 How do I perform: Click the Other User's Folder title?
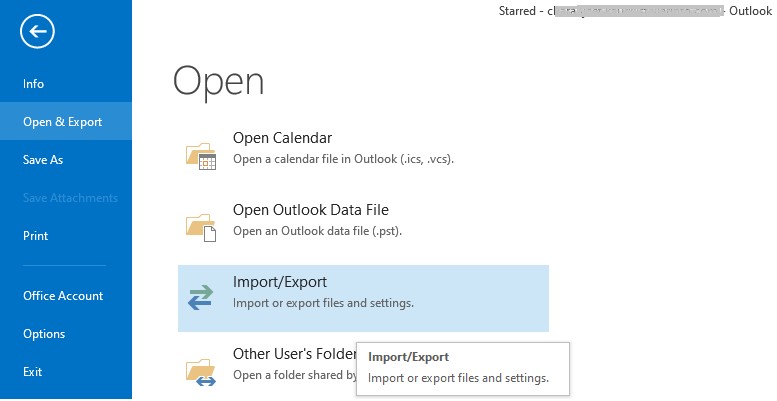click(x=294, y=354)
